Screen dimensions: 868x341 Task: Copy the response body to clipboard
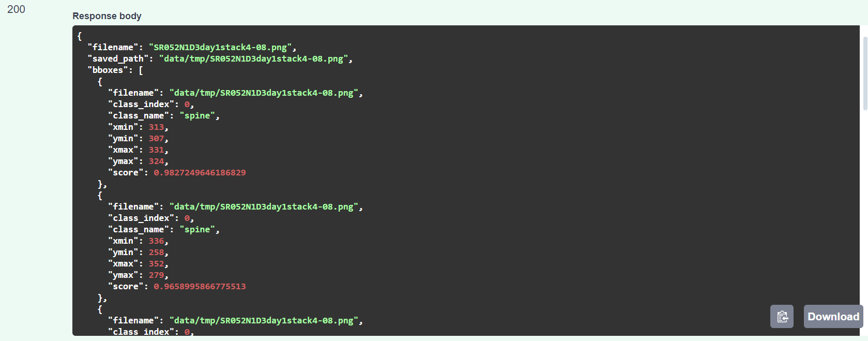782,317
